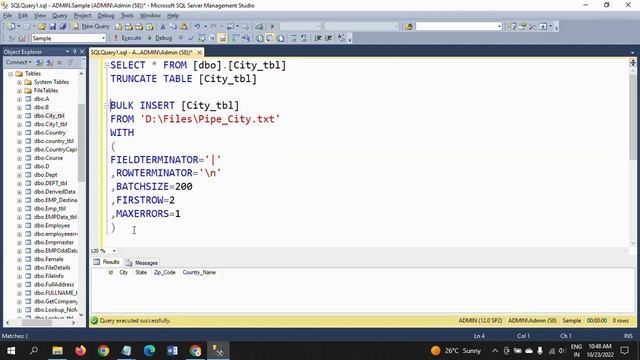Close the SQLQuery1.sql tab
The image size is (640, 360).
tap(199, 52)
